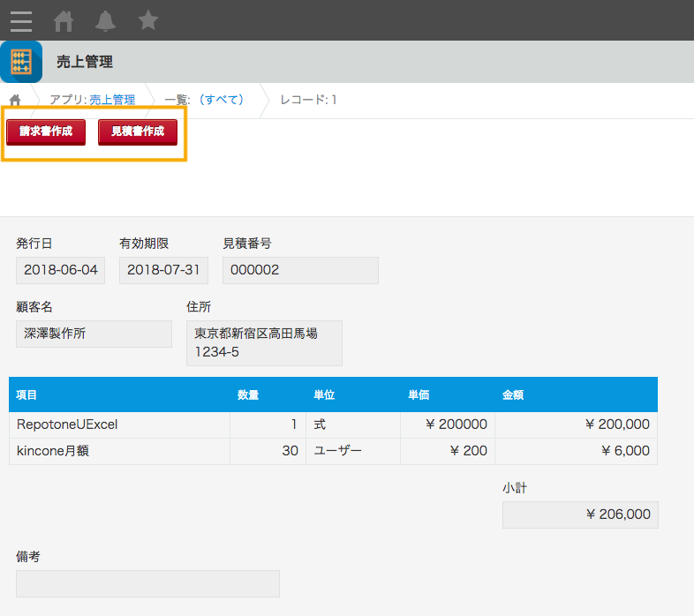Click the abacus app icon
Screen dimensions: 694x616
click(21, 62)
